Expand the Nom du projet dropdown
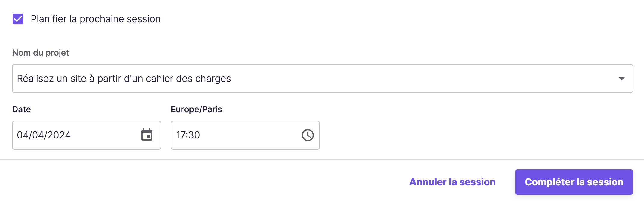Image resolution: width=644 pixels, height=201 pixels. (322, 79)
